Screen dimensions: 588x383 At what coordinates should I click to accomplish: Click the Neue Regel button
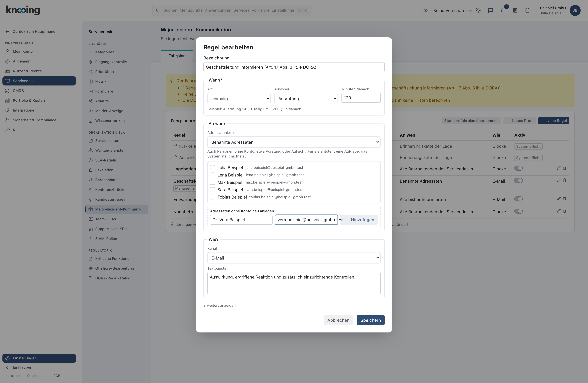[554, 121]
